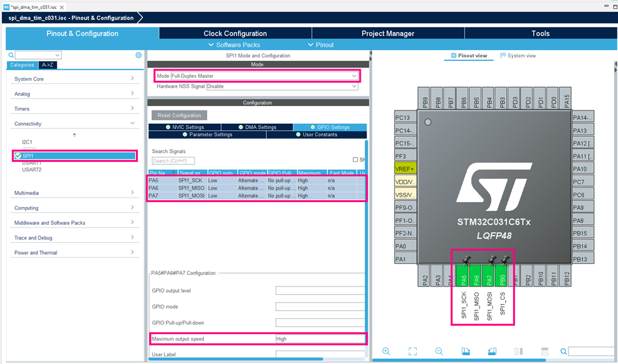Expand Trace and Debug category
The width and height of the screenshot is (618, 364).
click(74, 238)
